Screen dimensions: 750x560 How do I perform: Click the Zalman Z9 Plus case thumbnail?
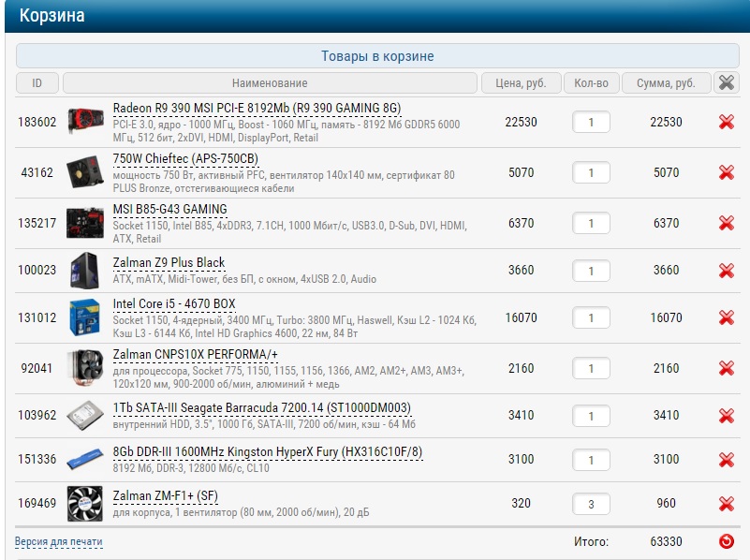point(85,271)
